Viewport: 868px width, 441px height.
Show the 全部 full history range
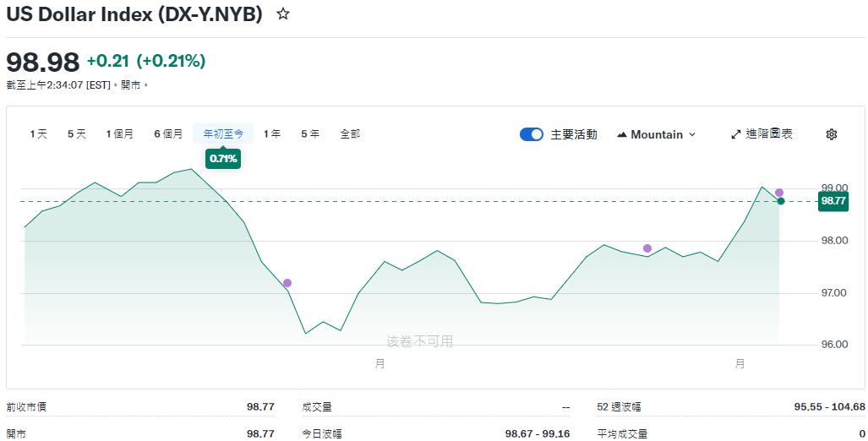[350, 133]
